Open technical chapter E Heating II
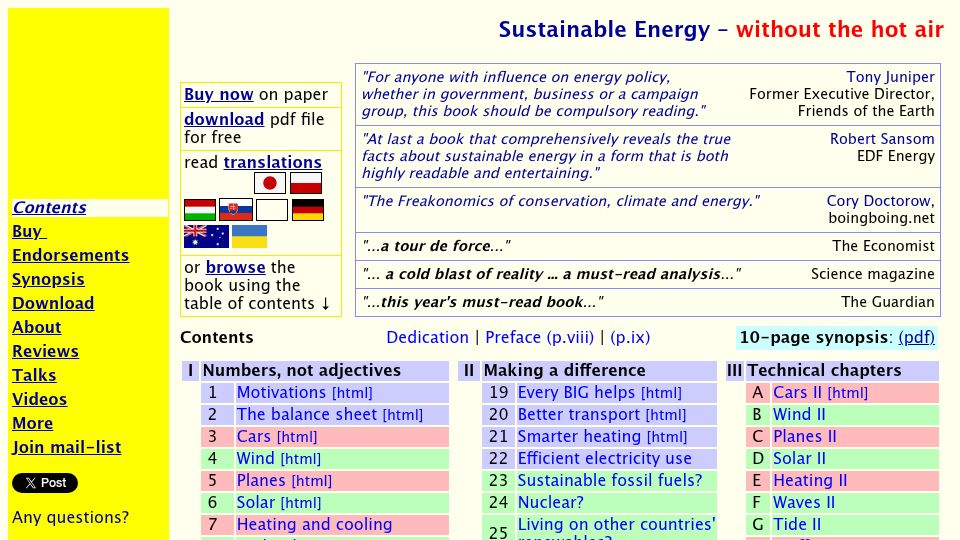This screenshot has width=960, height=540. [x=810, y=481]
